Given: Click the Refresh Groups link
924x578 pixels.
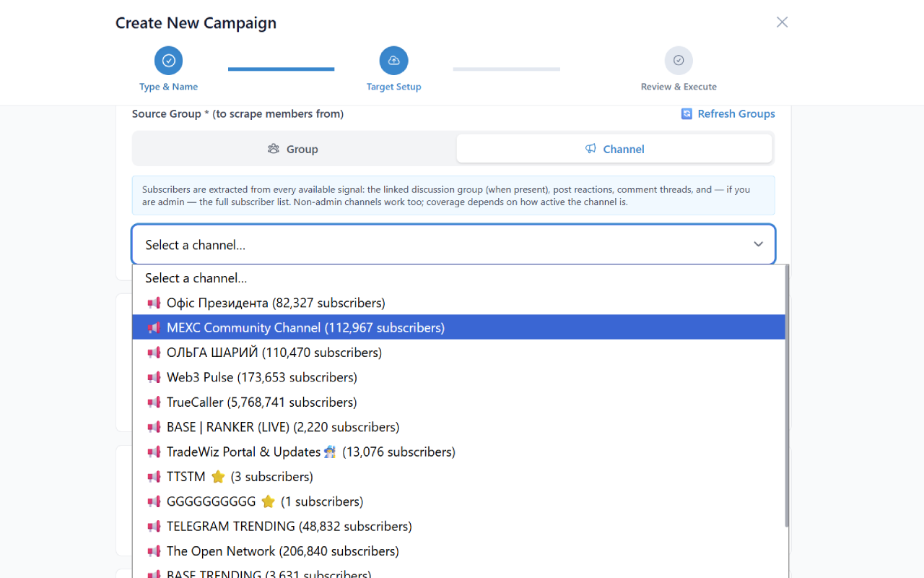Looking at the screenshot, I should click(x=736, y=114).
